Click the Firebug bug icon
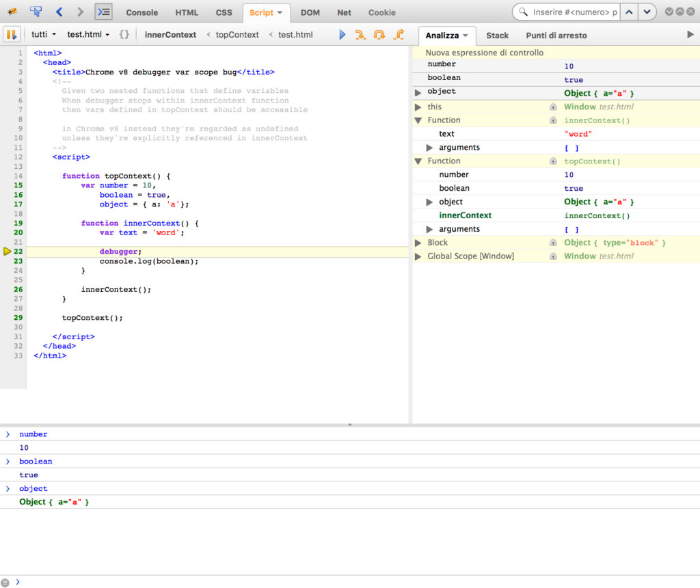Image resolution: width=700 pixels, height=588 pixels. 12,12
